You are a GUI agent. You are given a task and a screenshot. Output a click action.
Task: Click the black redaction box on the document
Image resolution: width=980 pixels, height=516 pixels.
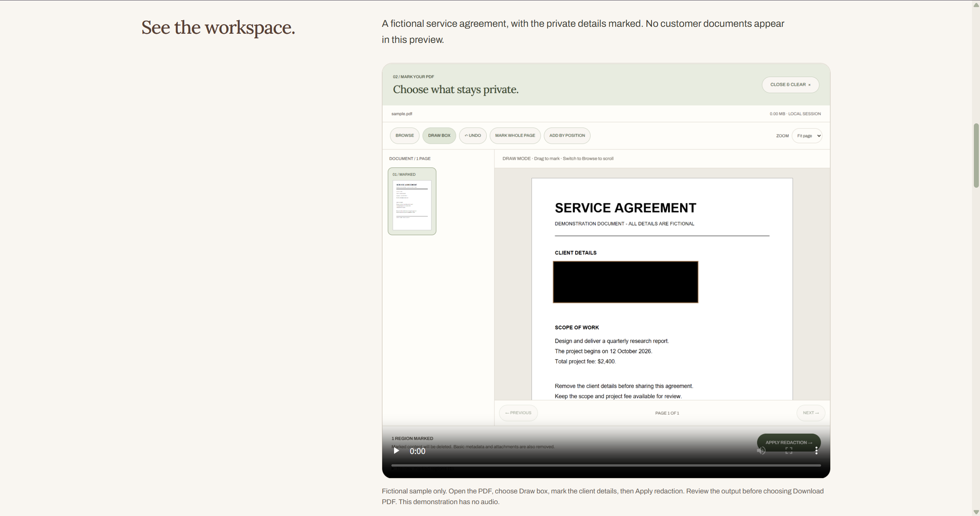click(625, 282)
